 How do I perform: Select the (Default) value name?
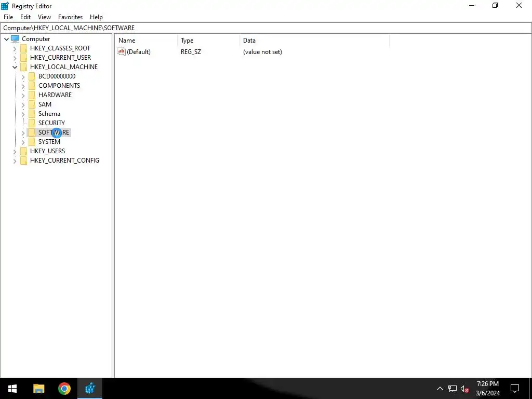tap(138, 52)
